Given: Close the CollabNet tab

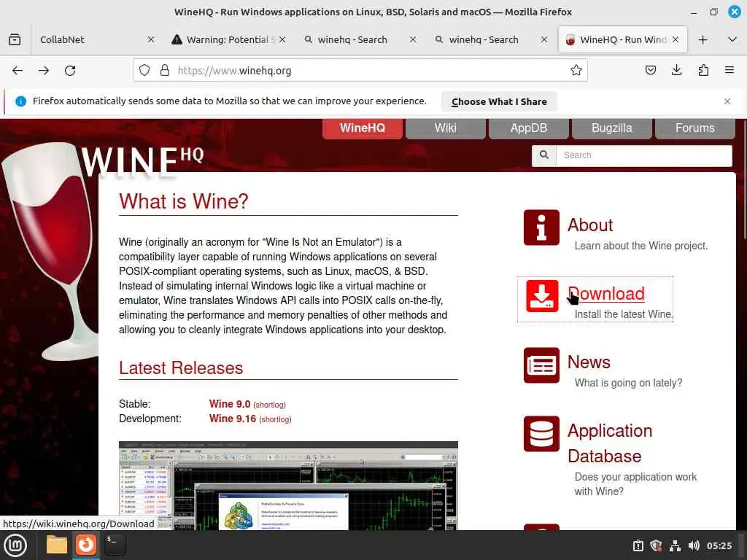Looking at the screenshot, I should (x=150, y=39).
